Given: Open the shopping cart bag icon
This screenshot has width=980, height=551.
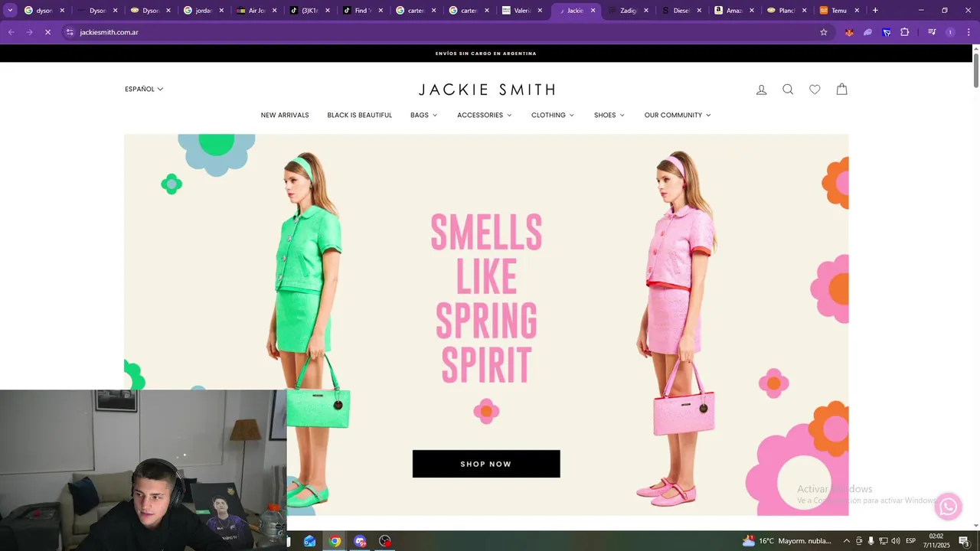Looking at the screenshot, I should click(841, 89).
